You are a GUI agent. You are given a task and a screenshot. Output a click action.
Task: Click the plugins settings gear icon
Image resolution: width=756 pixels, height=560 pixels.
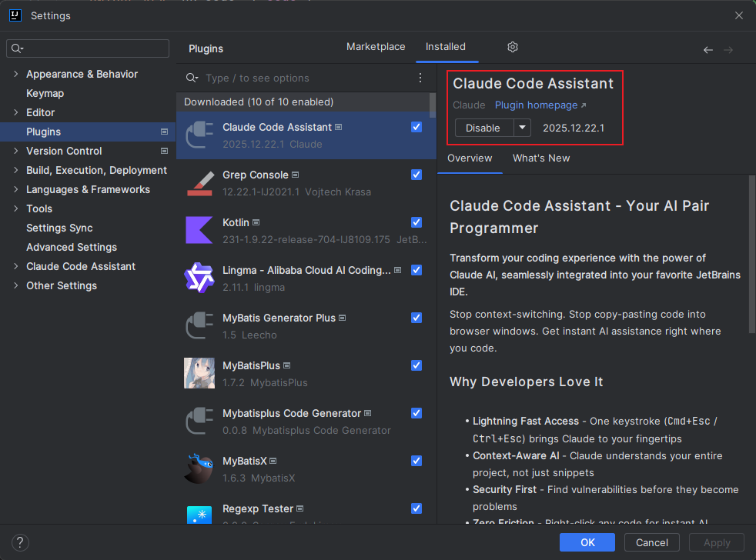(513, 47)
